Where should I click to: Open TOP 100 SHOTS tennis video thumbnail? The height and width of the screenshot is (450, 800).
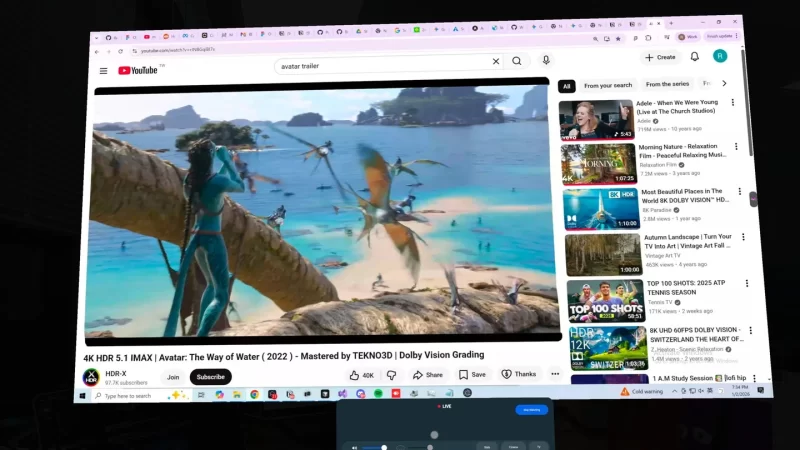[605, 300]
